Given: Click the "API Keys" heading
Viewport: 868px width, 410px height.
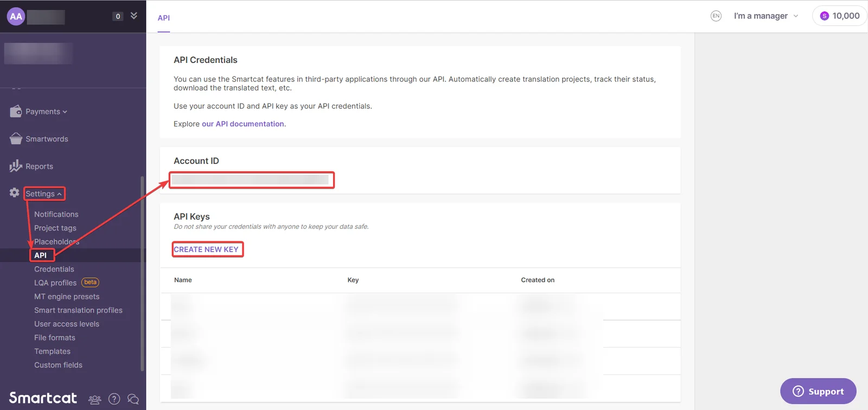Looking at the screenshot, I should [192, 216].
